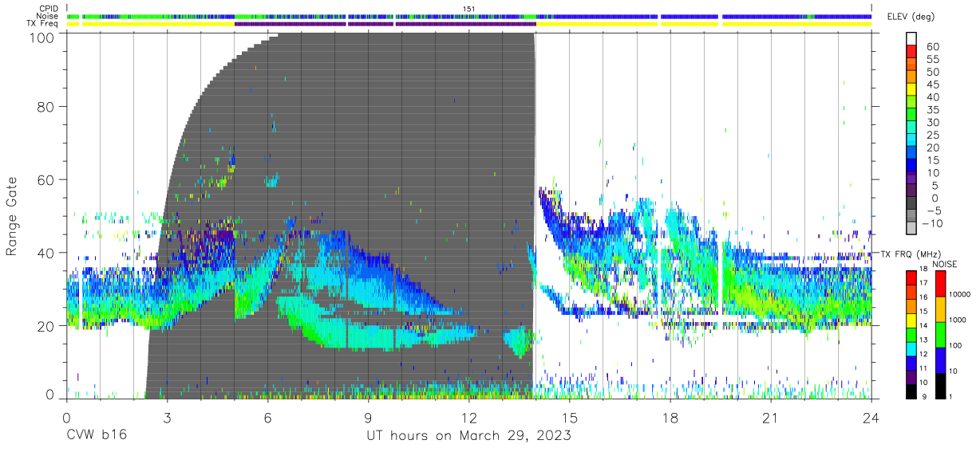Click the '18' tick on the UT hours axis
The image size is (980, 452).
670,417
